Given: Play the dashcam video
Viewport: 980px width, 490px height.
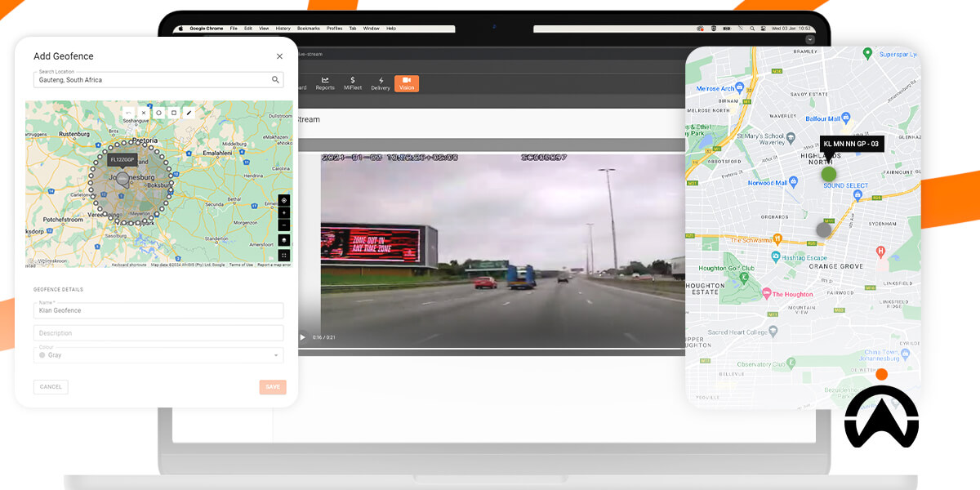Looking at the screenshot, I should (302, 337).
